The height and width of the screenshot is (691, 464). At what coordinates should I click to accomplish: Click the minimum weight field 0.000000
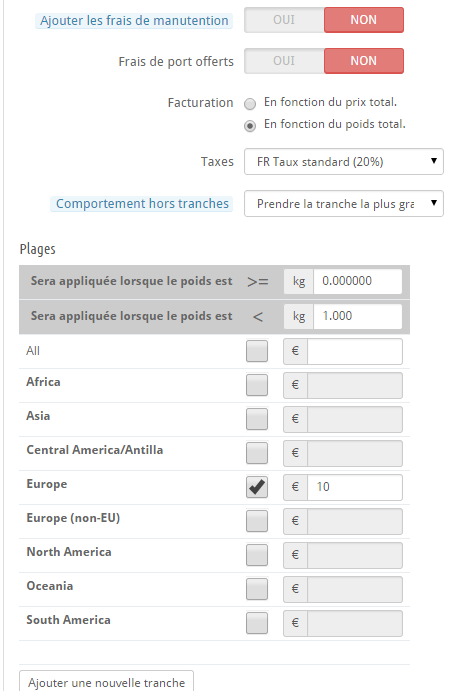(357, 281)
